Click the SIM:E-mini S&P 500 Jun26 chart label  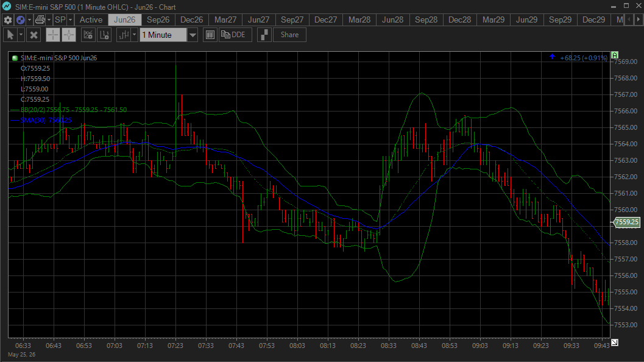coord(58,58)
